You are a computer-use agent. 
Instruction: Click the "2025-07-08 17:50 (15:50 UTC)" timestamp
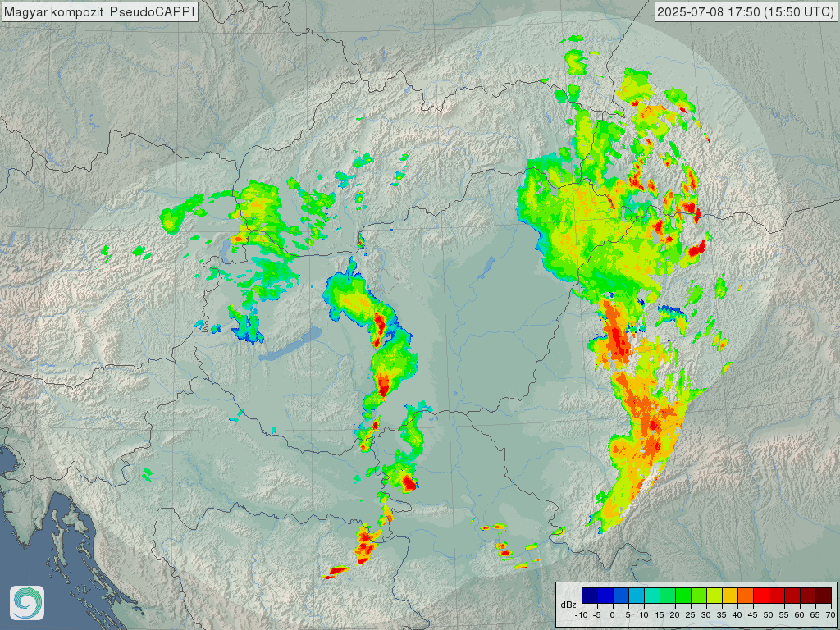(745, 11)
